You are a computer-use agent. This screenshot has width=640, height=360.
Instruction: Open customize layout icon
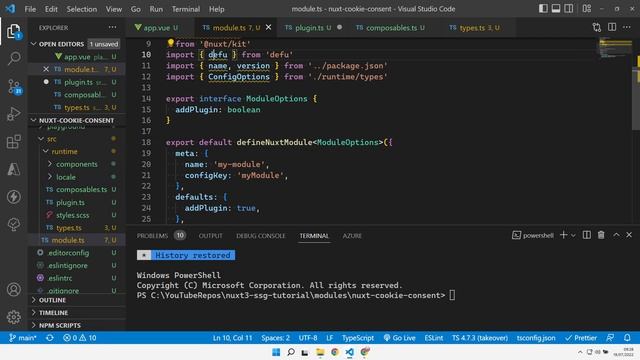[587, 9]
